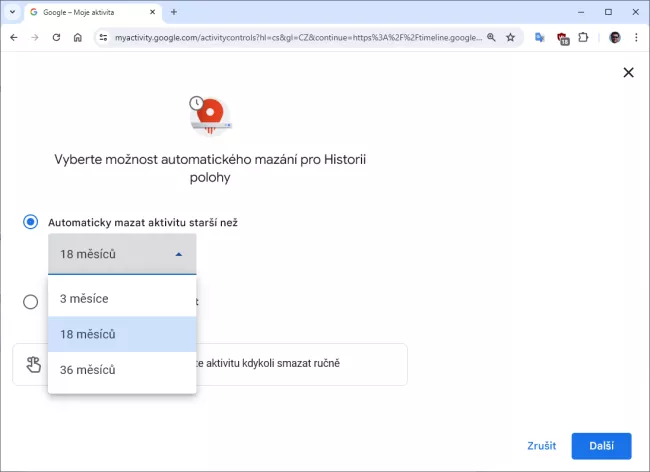Collapse the '18 měsíců' dropdown

122,254
